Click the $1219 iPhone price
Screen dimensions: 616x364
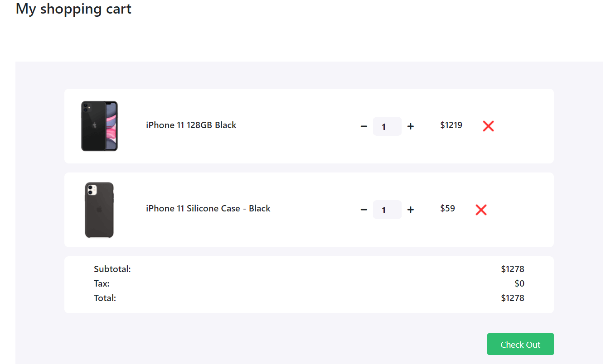[451, 125]
